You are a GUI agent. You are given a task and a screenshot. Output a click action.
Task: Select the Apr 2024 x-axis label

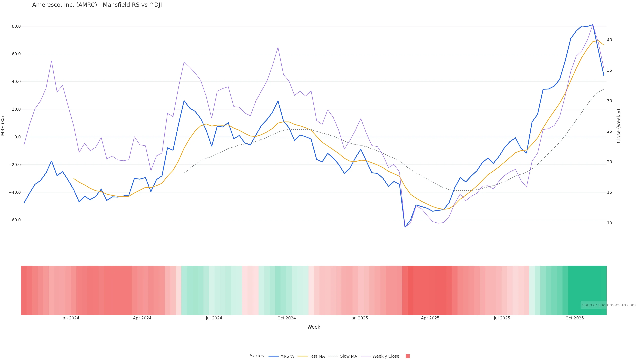click(142, 318)
